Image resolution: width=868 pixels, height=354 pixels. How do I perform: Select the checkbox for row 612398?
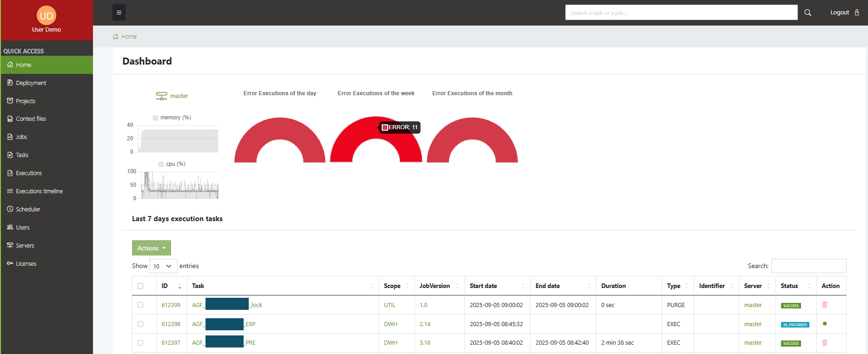(140, 324)
